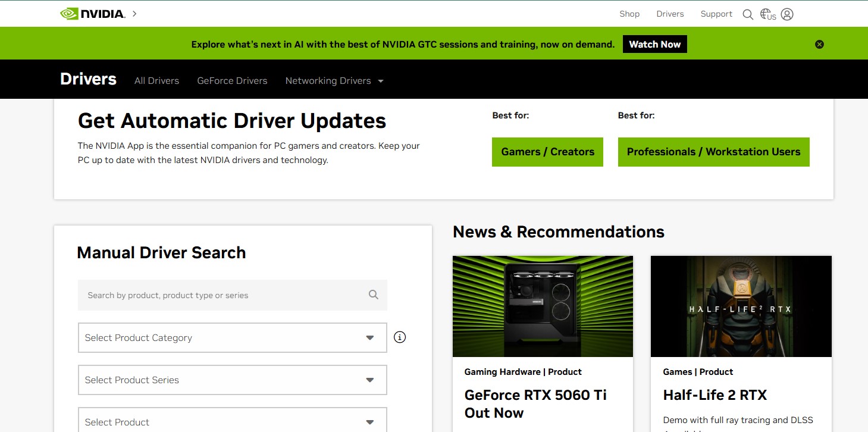Expand the Select Product Series dropdown
The height and width of the screenshot is (432, 868).
pyautogui.click(x=232, y=380)
